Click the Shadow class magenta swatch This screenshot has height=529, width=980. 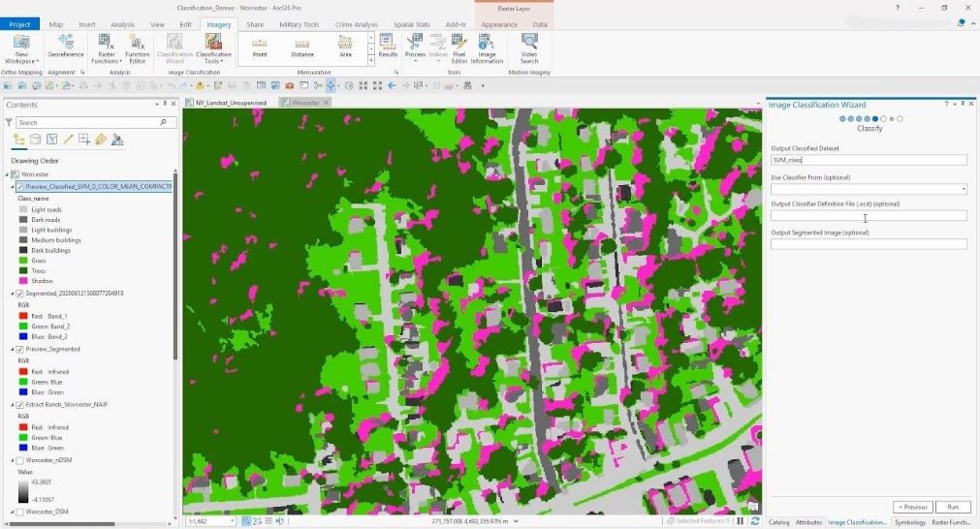tap(23, 281)
